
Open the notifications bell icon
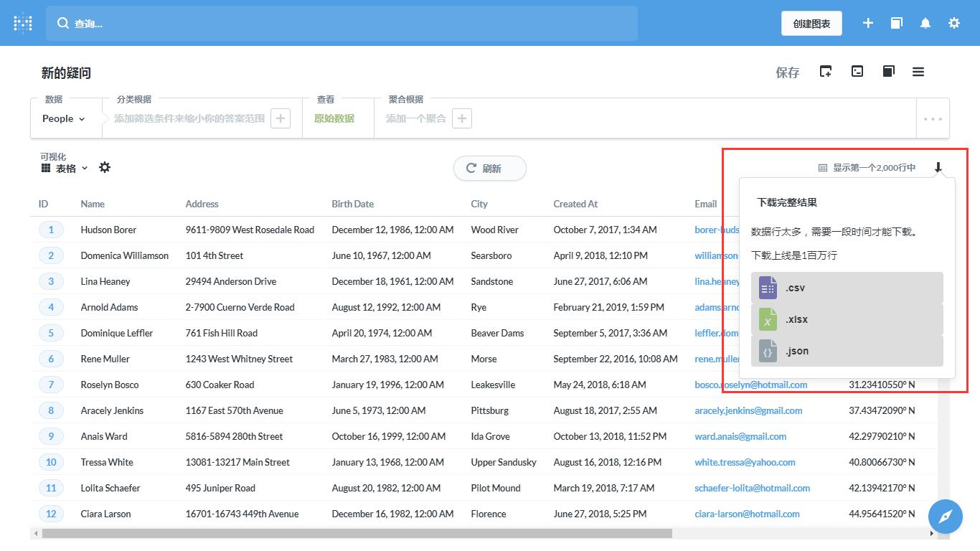(925, 23)
